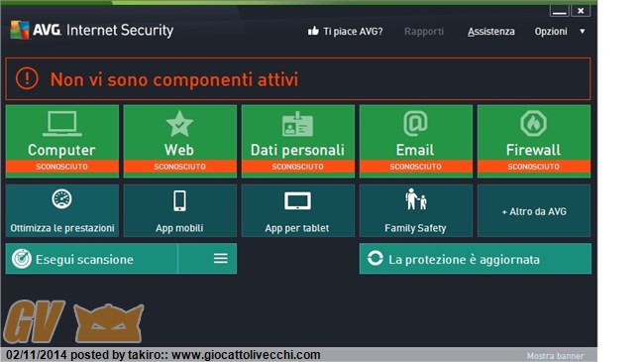This screenshot has width=644, height=362.
Task: Expand the Opzioni dropdown arrow
Action: click(x=582, y=32)
